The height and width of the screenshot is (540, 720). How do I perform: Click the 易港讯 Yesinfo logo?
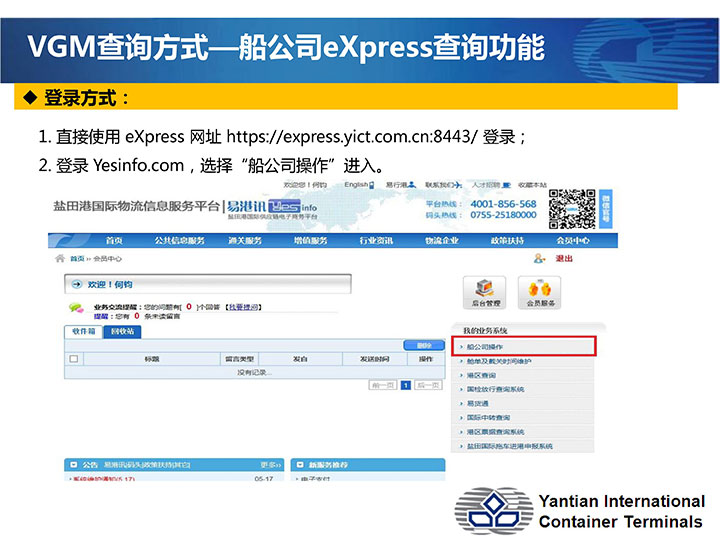pyautogui.click(x=272, y=208)
